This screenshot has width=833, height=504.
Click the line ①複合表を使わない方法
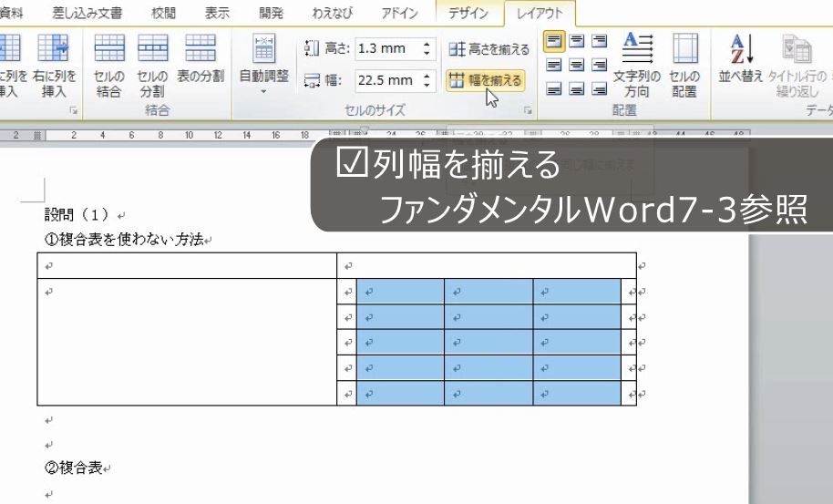click(124, 240)
